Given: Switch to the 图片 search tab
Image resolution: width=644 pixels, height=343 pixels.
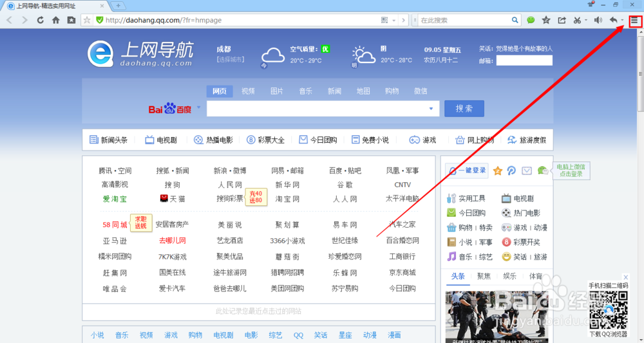Looking at the screenshot, I should tap(277, 91).
